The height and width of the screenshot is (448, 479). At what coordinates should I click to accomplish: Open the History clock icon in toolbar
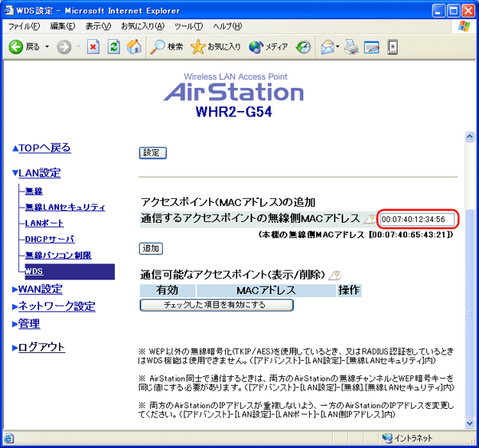point(303,47)
